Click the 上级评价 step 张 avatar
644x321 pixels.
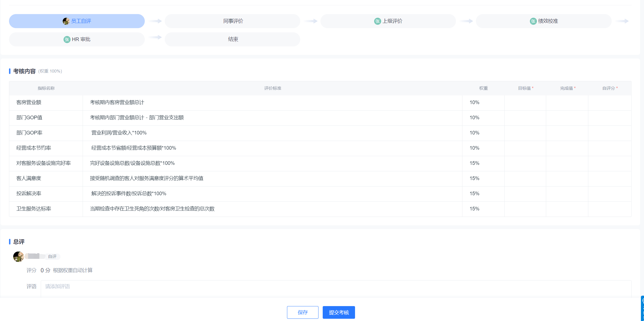(x=377, y=21)
